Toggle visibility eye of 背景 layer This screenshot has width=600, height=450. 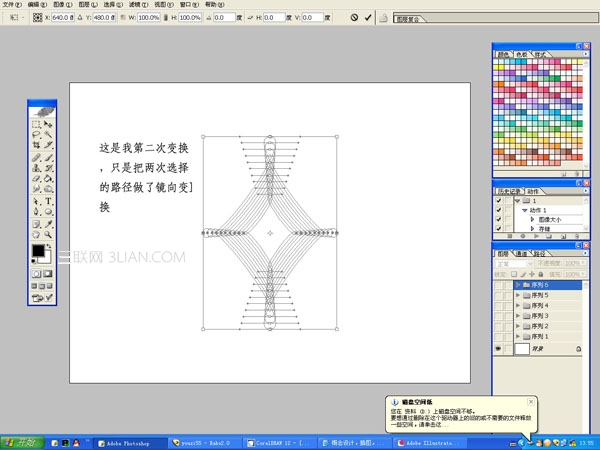click(498, 349)
